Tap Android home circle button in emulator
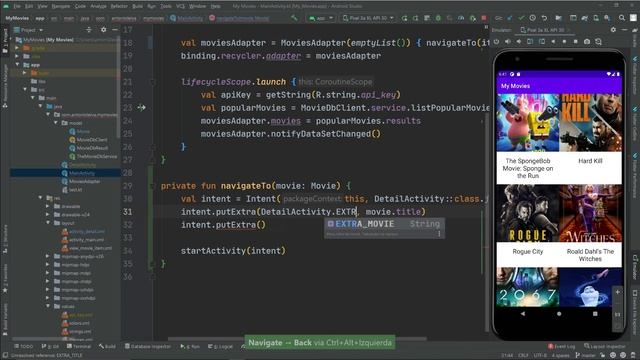 click(559, 313)
